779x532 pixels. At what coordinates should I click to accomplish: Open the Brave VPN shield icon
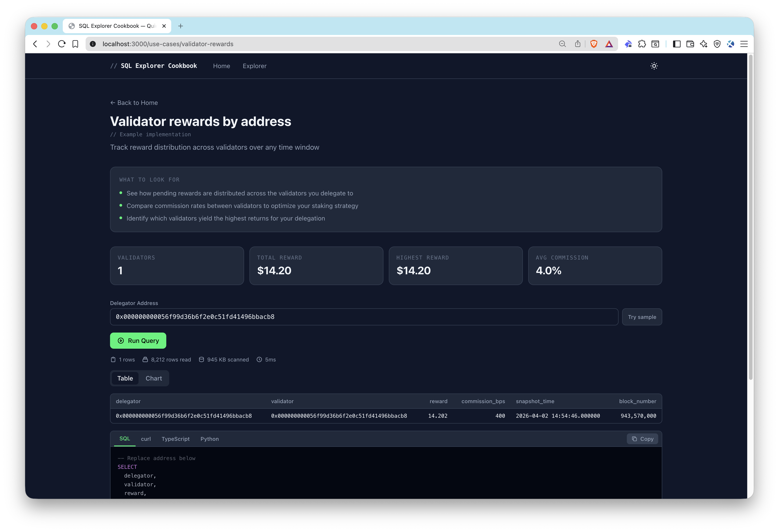click(717, 44)
